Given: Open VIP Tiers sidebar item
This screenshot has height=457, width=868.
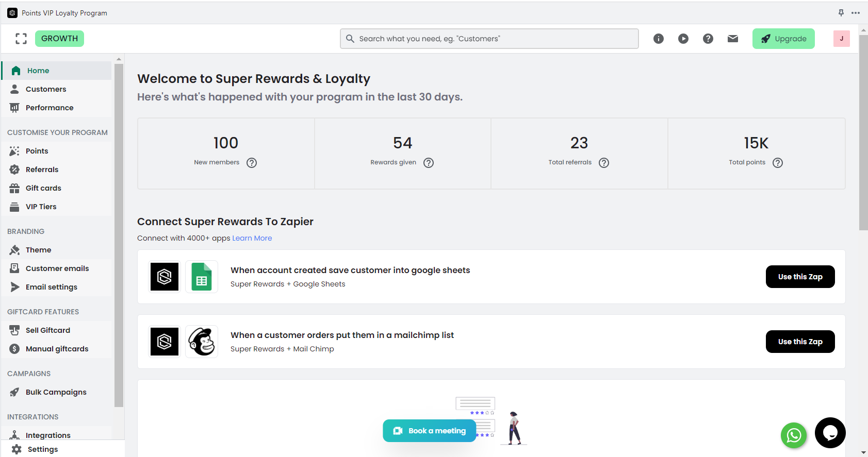Looking at the screenshot, I should coord(41,207).
